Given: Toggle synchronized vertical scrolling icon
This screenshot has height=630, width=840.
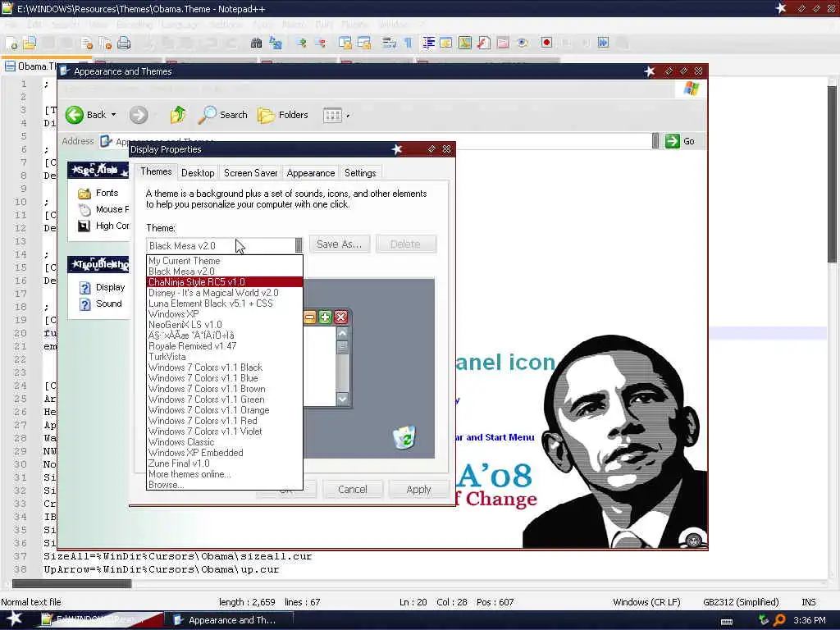Looking at the screenshot, I should 345,43.
